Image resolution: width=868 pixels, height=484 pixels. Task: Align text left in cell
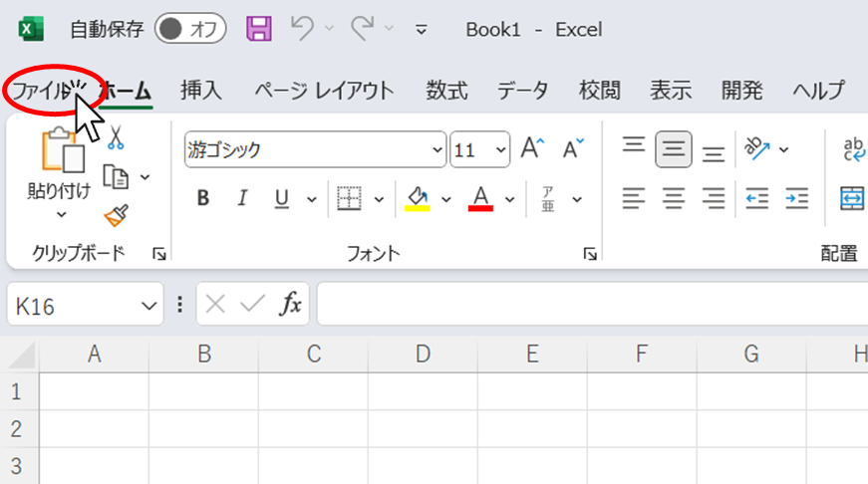(x=634, y=198)
